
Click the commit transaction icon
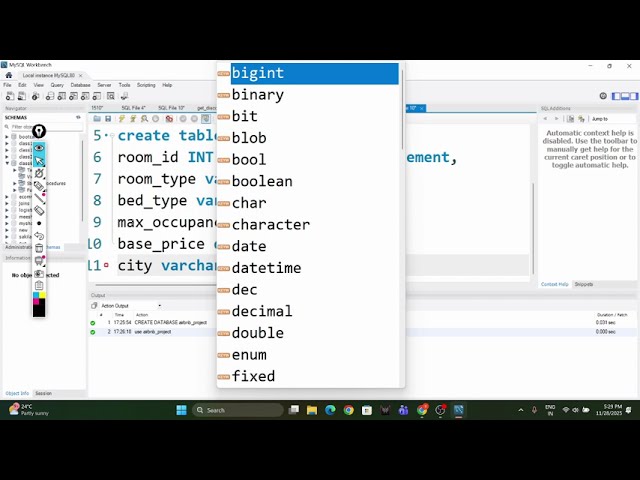pos(183,119)
